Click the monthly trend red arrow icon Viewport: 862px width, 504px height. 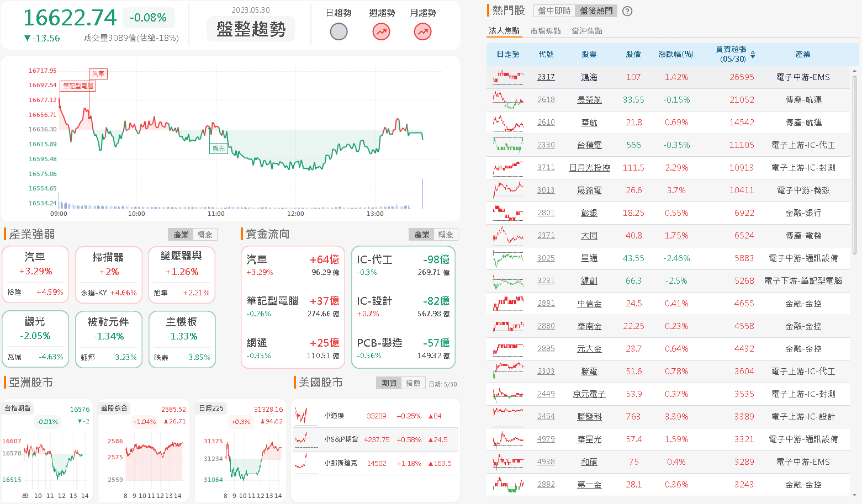[422, 31]
